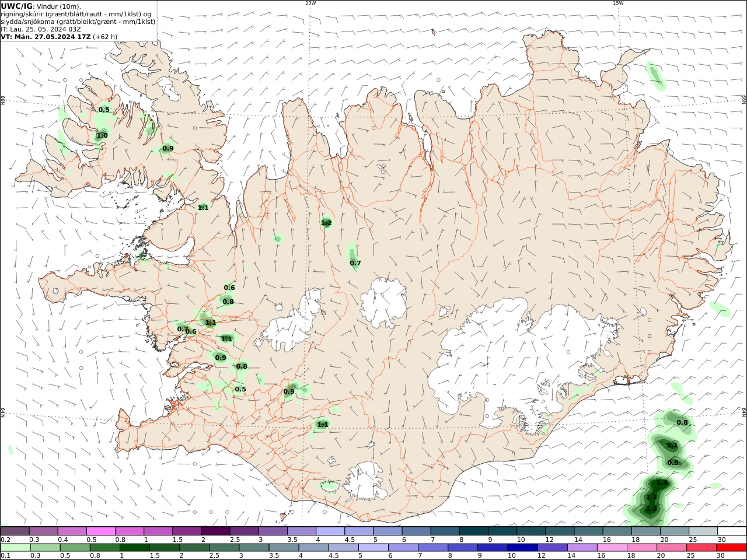This screenshot has height=560, width=747.
Task: Click the pure red swatch labeled 30
Action: click(731, 548)
